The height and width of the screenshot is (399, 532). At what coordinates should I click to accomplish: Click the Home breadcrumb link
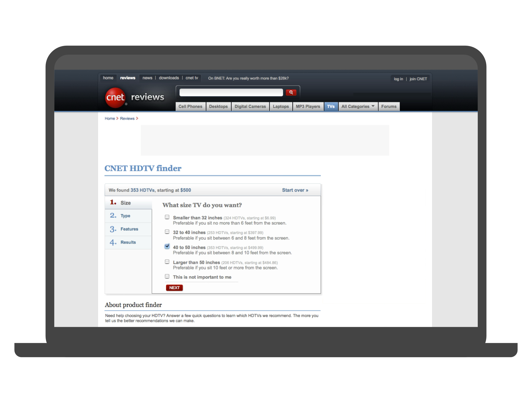coord(110,119)
